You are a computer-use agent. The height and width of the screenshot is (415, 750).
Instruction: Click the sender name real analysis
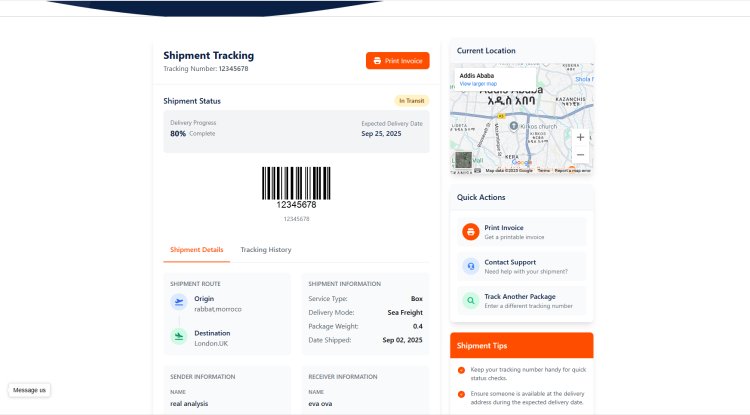pos(189,404)
